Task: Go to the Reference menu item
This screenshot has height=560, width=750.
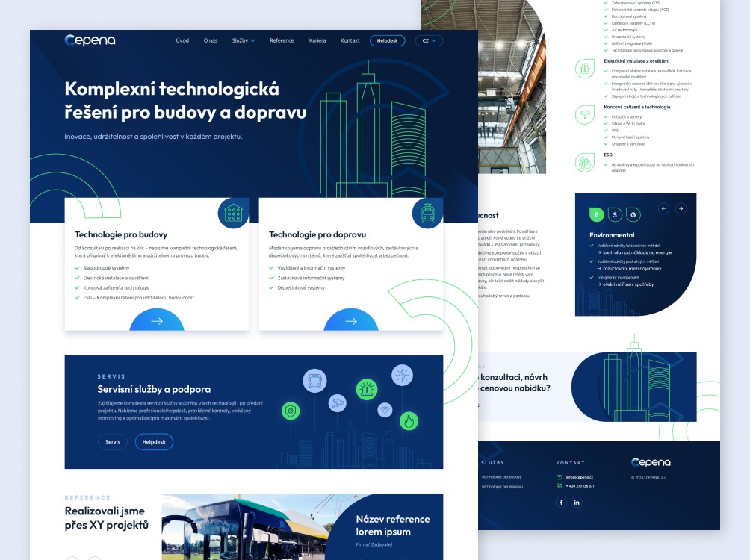Action: click(282, 40)
